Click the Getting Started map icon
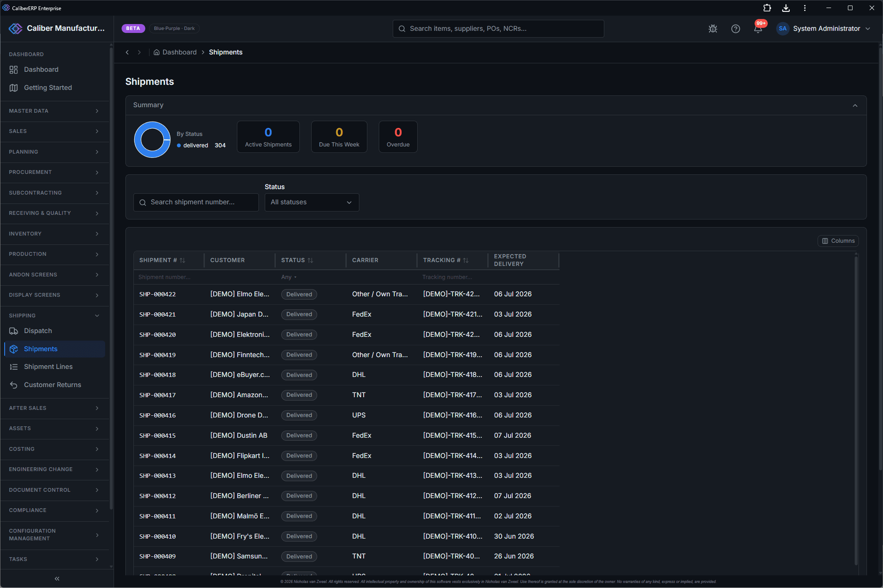The image size is (883, 588). coord(14,88)
